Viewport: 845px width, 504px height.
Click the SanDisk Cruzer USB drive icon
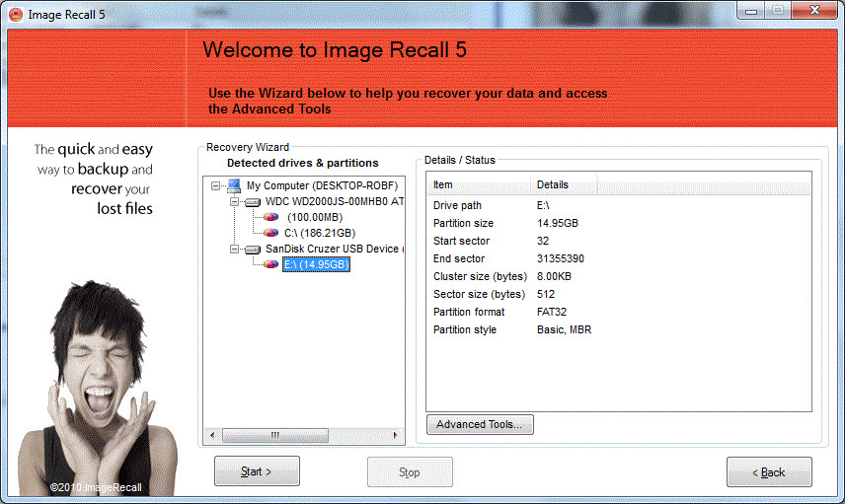(252, 250)
